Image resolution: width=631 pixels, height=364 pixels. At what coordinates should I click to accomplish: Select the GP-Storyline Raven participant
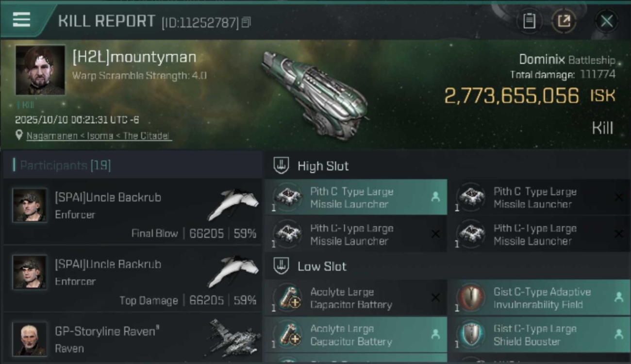click(132, 339)
